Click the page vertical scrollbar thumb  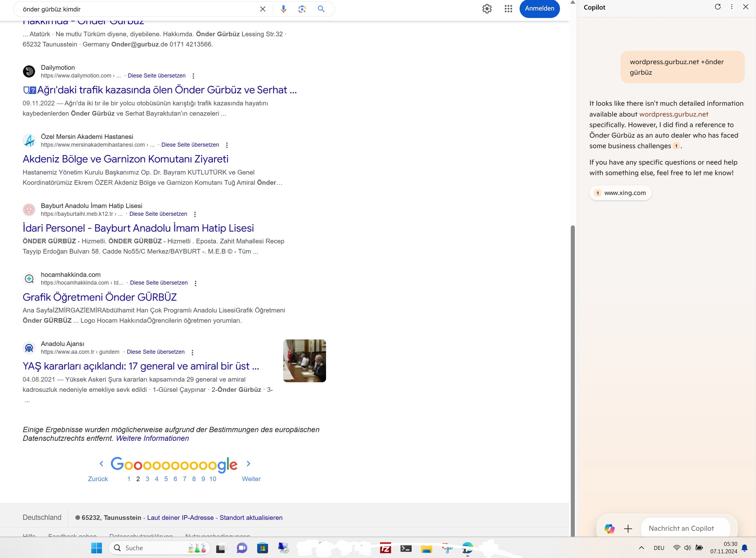(x=572, y=381)
